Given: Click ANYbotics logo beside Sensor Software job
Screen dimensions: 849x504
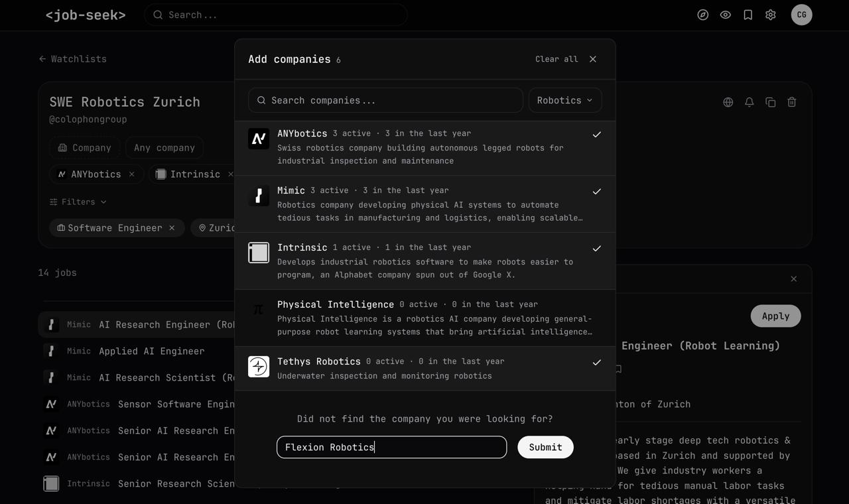Looking at the screenshot, I should (x=51, y=404).
